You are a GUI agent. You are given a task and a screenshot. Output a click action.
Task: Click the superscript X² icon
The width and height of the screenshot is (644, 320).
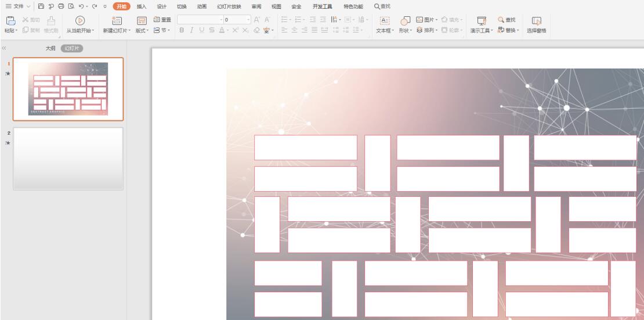236,30
